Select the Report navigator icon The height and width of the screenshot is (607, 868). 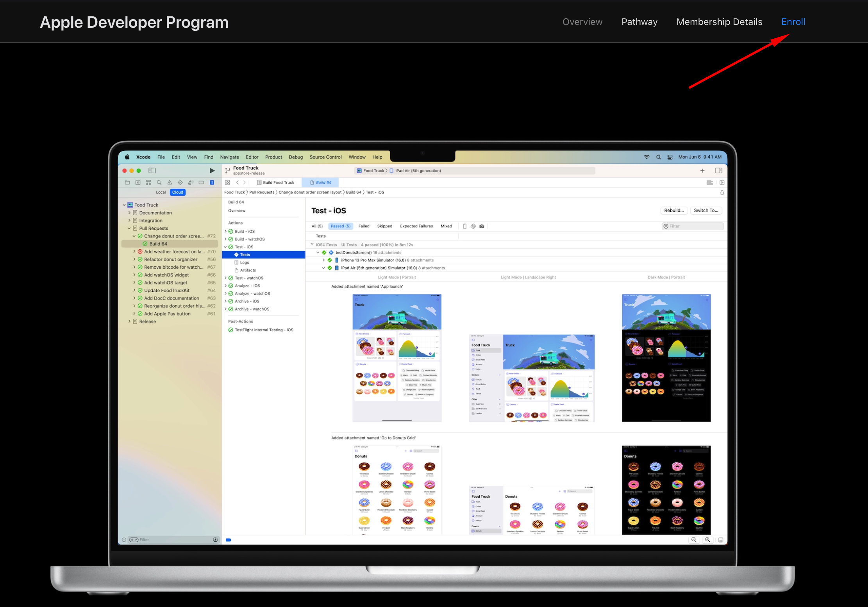(212, 182)
